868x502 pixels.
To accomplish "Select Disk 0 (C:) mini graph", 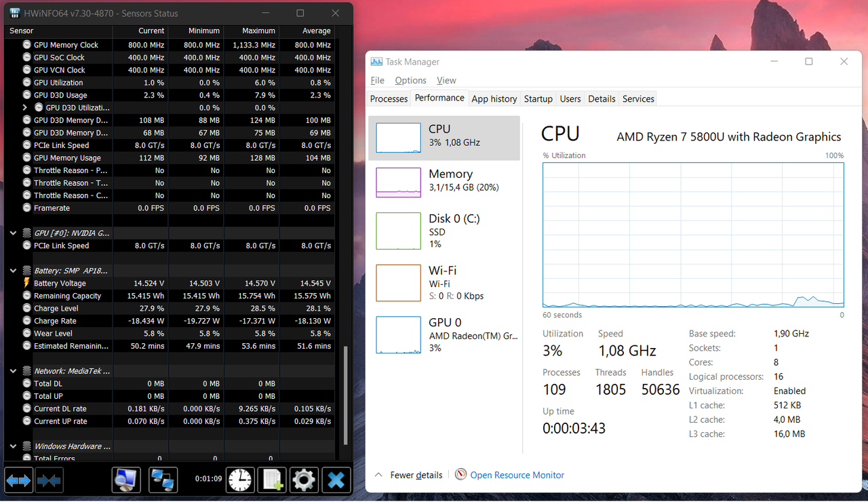I will (x=398, y=231).
